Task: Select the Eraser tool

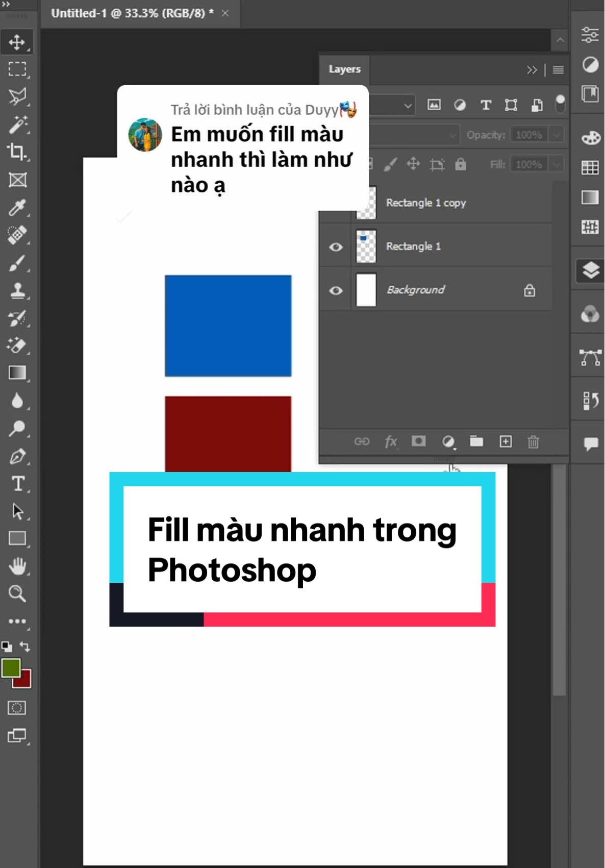Action: tap(17, 345)
